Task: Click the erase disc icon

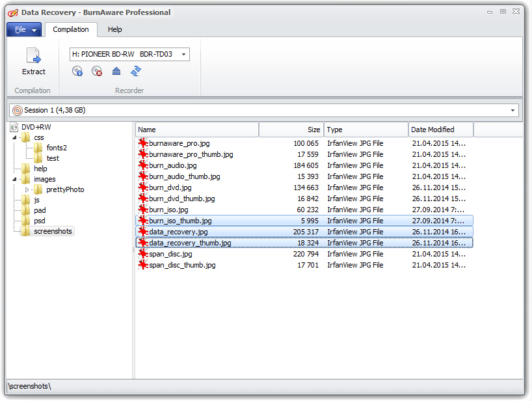Action: click(97, 71)
